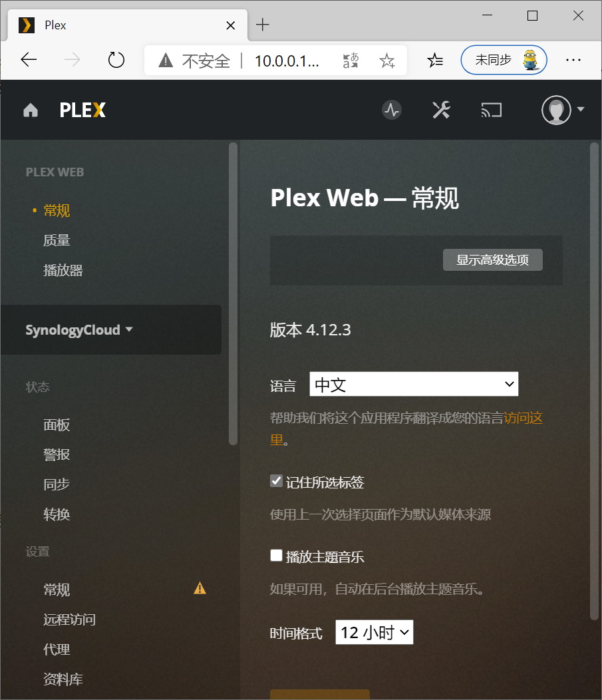Open 面板 status page
This screenshot has width=602, height=700.
[x=57, y=425]
